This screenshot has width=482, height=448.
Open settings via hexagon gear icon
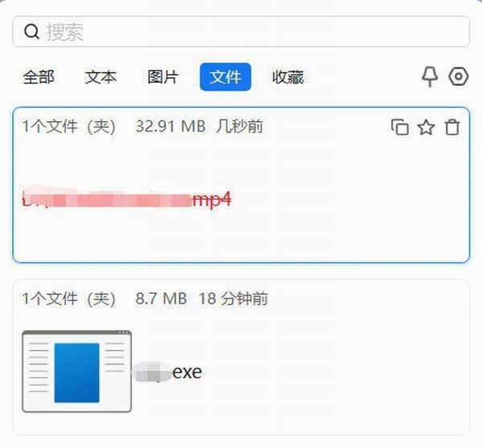coord(459,76)
